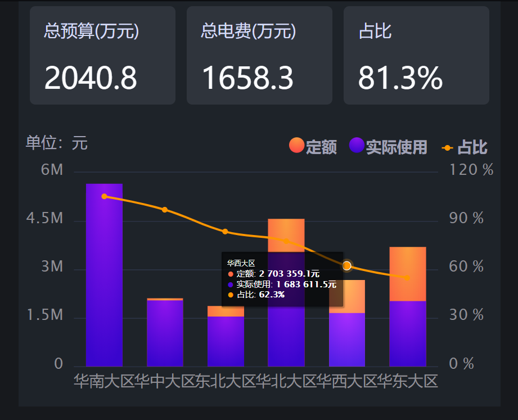Image resolution: width=518 pixels, height=420 pixels.
Task: Click the 6M left axis value
Action: [x=52, y=170]
